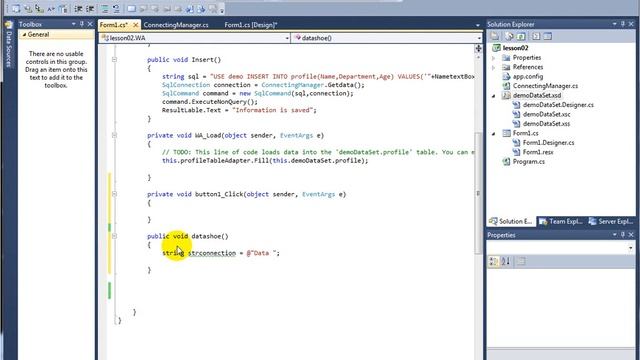Switch to the ConnectingManager.cs tab
640x360 pixels.
pyautogui.click(x=176, y=25)
